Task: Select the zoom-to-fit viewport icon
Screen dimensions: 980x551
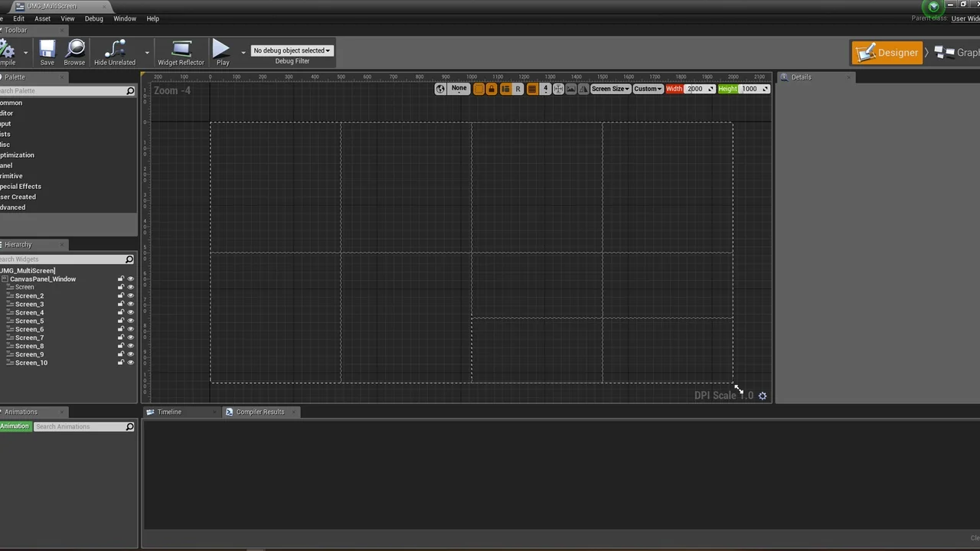Action: pos(558,88)
